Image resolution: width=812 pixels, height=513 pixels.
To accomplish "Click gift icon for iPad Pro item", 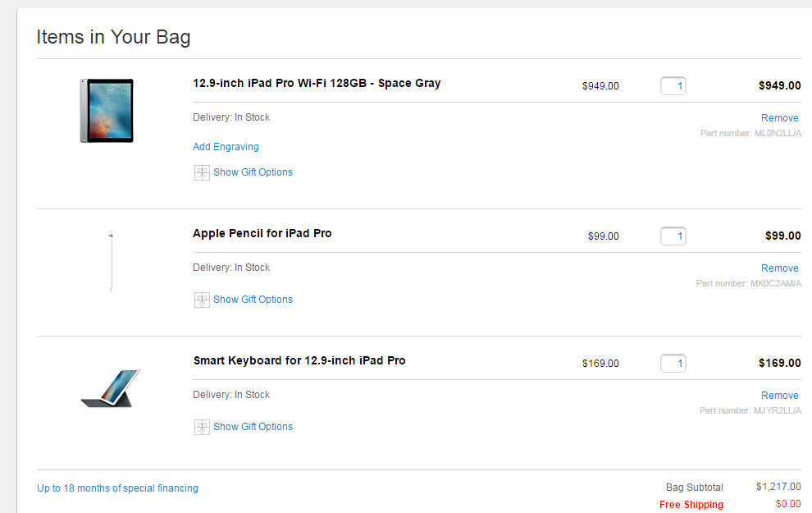I will click(202, 172).
